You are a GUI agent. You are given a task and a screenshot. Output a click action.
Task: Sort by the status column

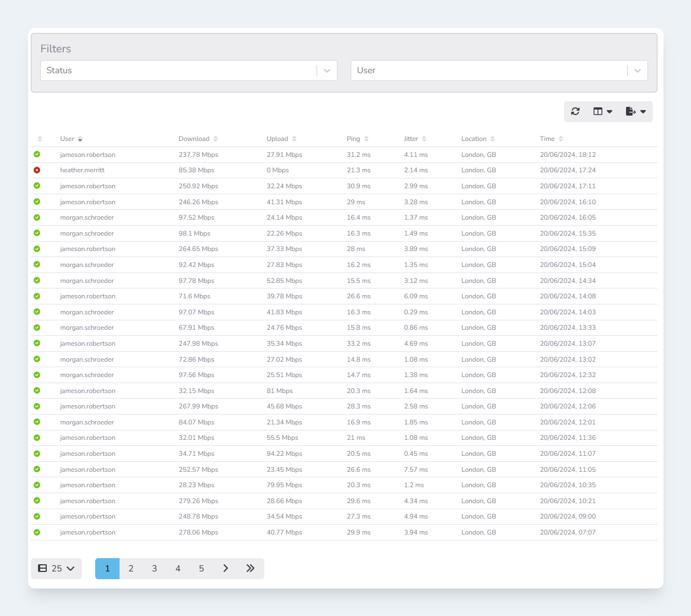[40, 139]
